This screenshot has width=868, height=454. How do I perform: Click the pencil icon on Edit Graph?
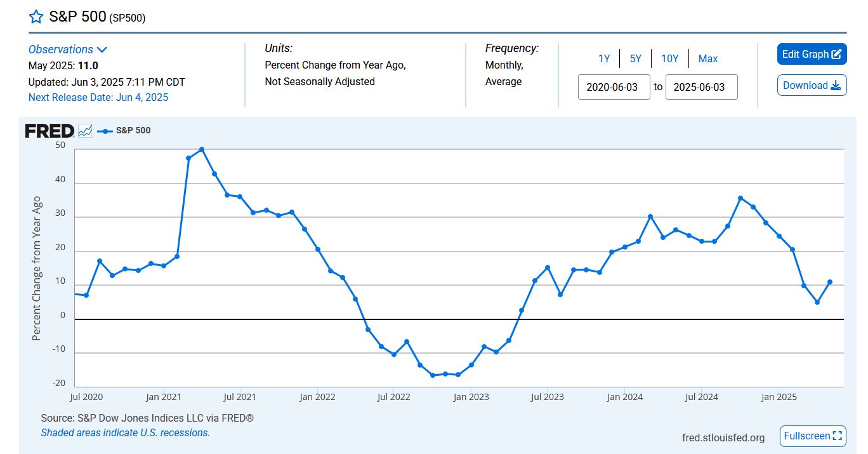pyautogui.click(x=836, y=55)
